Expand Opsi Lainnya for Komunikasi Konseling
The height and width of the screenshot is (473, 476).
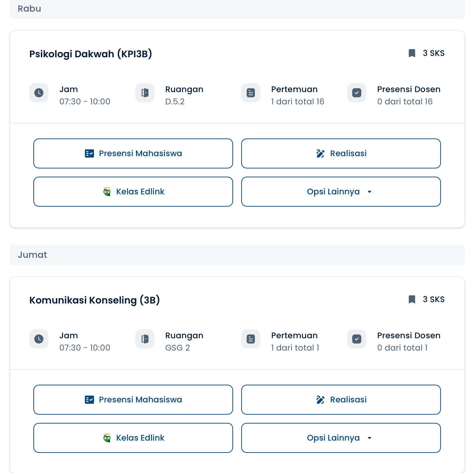click(x=341, y=438)
